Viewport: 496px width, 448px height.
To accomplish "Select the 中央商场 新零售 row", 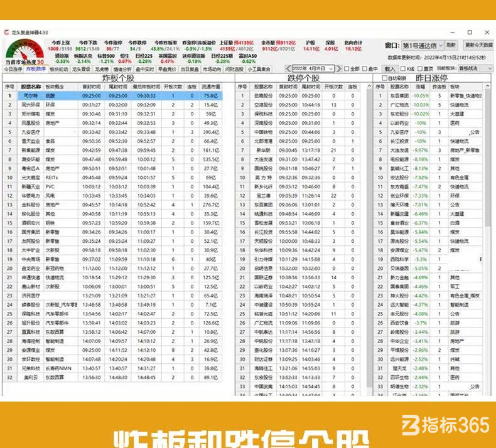I will (112, 260).
